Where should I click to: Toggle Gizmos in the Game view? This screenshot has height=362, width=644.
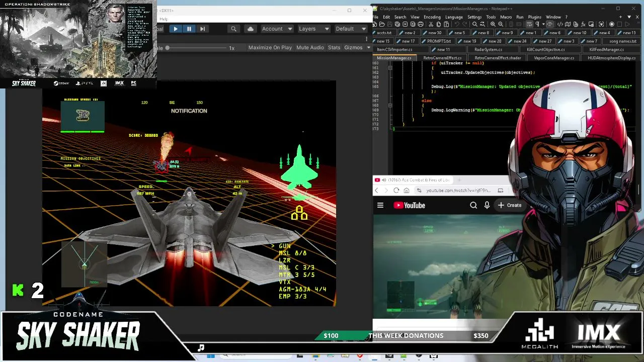click(353, 48)
